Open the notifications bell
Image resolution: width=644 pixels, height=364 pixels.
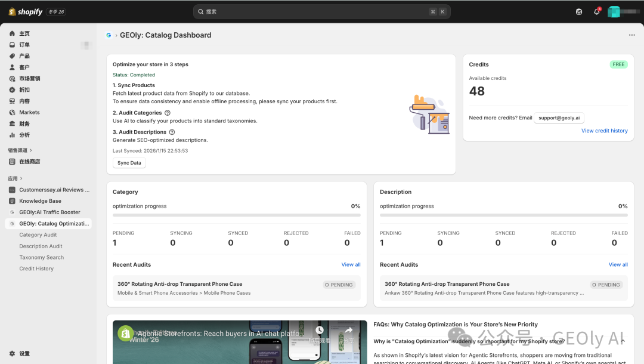597,11
